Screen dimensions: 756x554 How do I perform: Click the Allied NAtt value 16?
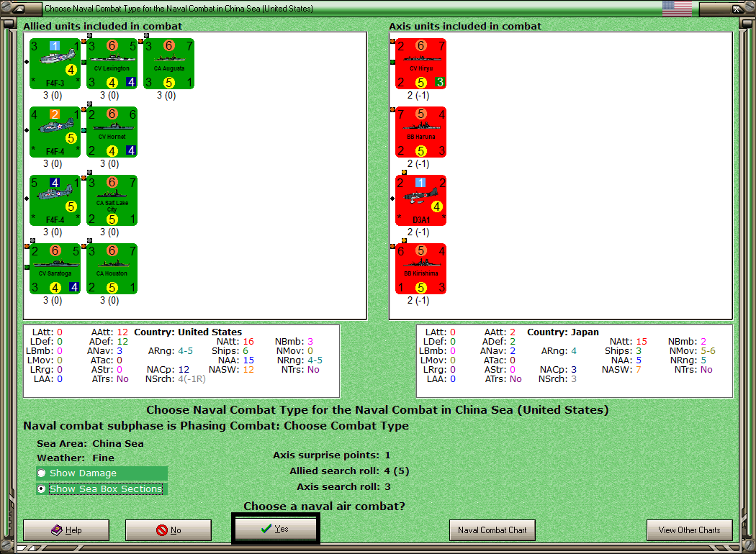coord(248,342)
